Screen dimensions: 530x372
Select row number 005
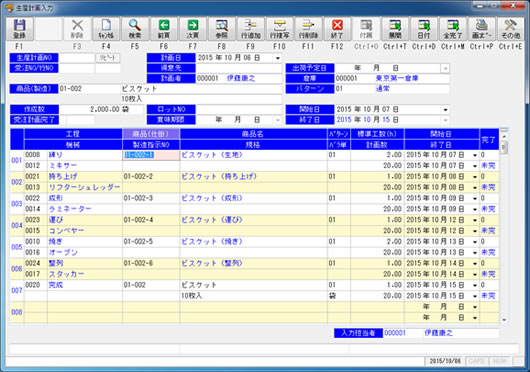coord(17,247)
